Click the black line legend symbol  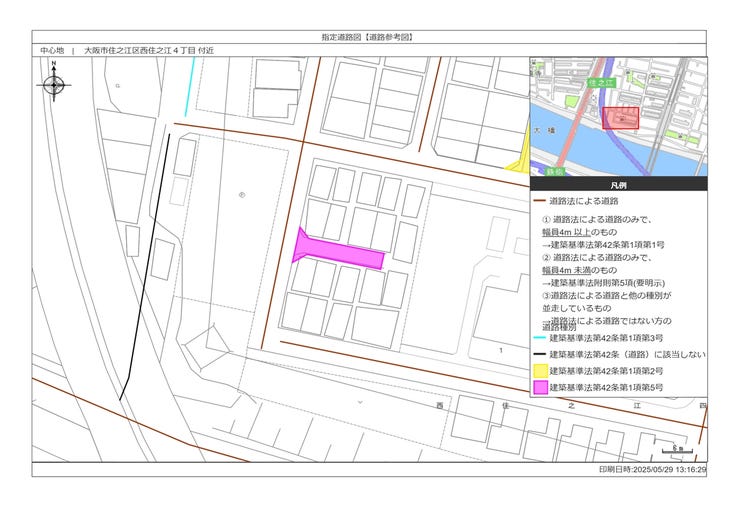pos(539,355)
